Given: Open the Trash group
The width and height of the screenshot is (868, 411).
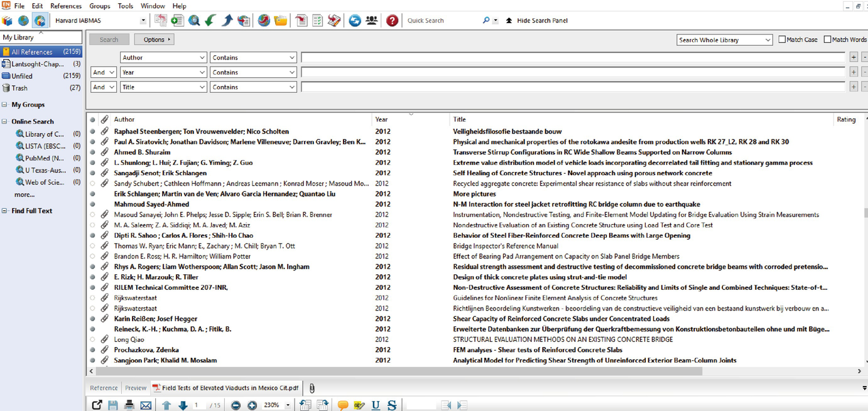Looking at the screenshot, I should (x=41, y=88).
